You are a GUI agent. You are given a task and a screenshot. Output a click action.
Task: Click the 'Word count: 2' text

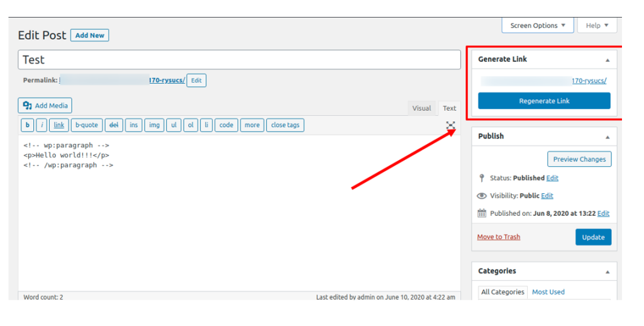click(x=43, y=297)
